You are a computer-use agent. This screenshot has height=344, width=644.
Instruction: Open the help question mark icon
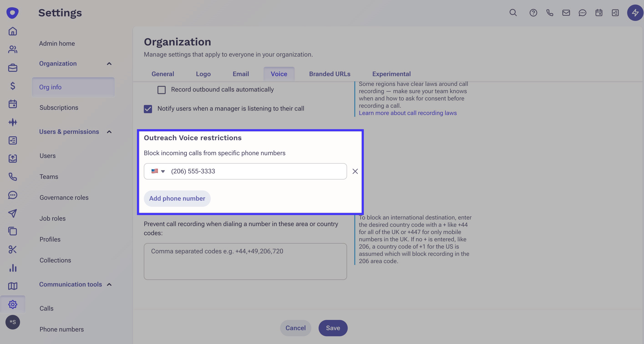(x=533, y=13)
